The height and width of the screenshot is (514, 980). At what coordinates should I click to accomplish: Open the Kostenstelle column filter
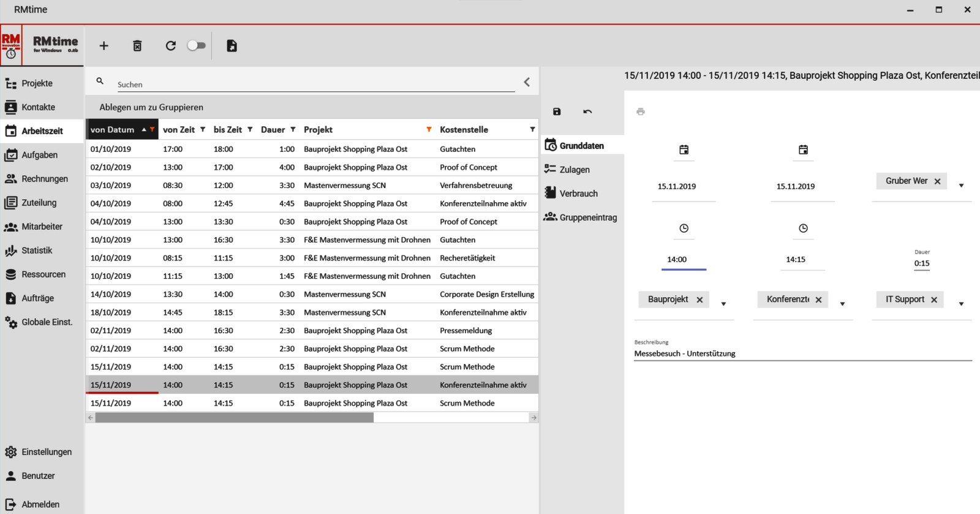(532, 130)
